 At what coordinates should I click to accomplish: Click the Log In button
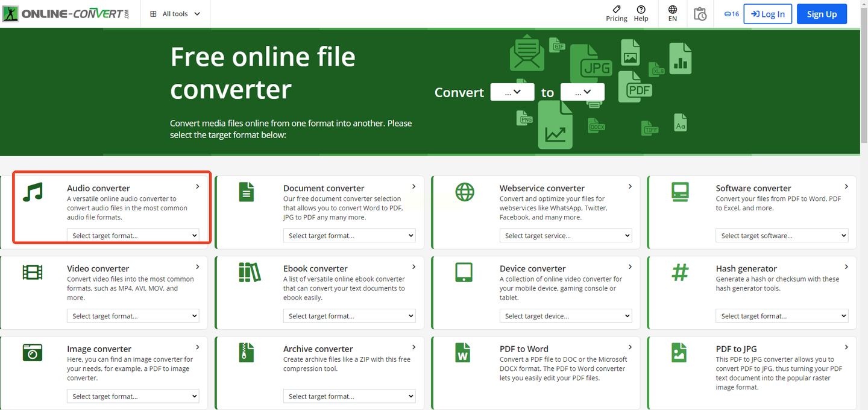coord(768,14)
